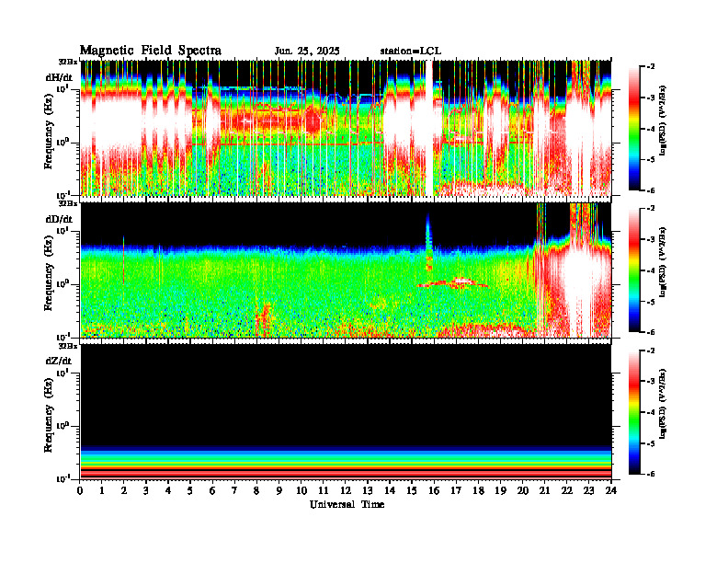Image resolution: width=728 pixels, height=563 pixels.
Task: Click hour tick label "5" on time axis
Action: [190, 490]
